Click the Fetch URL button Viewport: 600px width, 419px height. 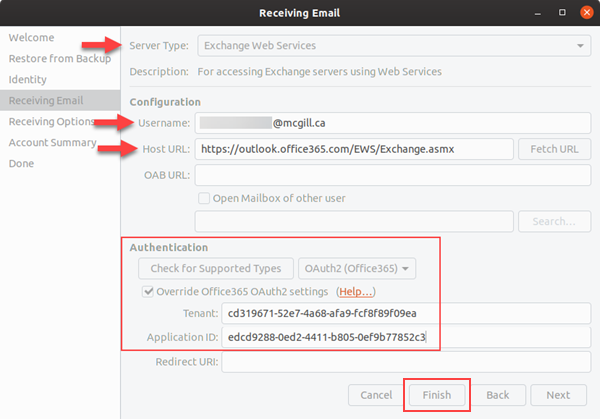click(x=554, y=149)
